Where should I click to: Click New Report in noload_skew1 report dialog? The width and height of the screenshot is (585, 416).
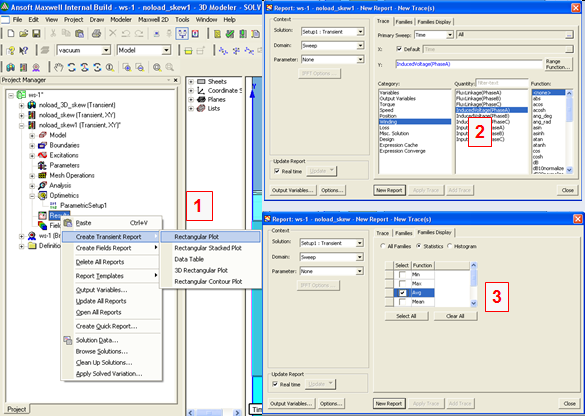click(389, 190)
